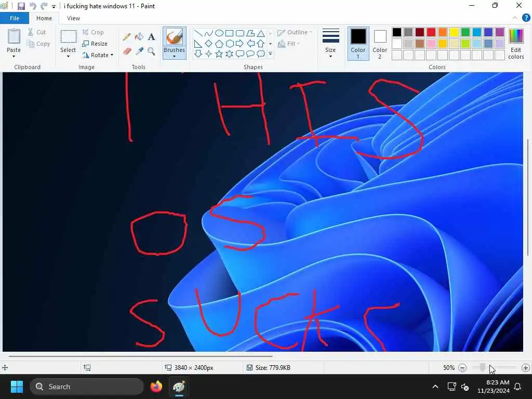Click the zoom in plus button
The image size is (532, 399).
pos(526,368)
